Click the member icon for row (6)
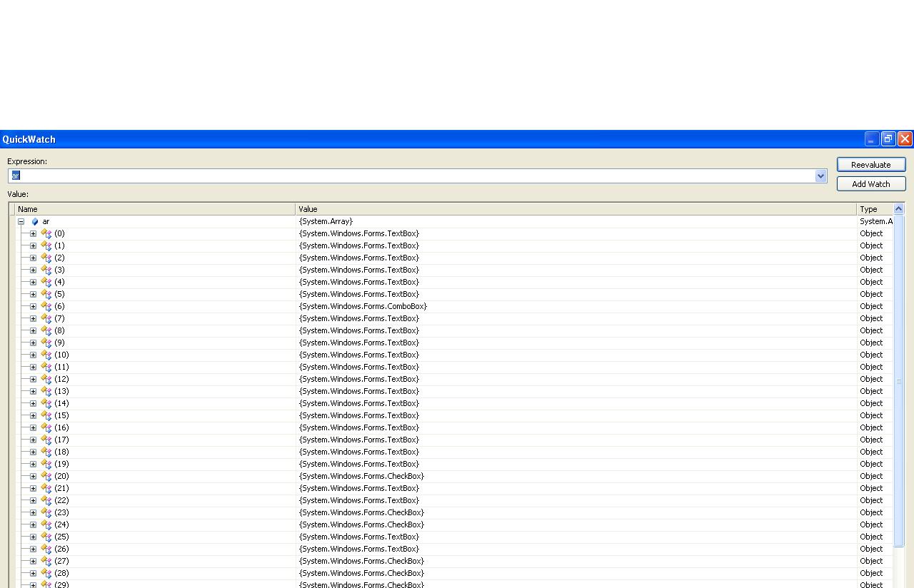 coord(46,307)
